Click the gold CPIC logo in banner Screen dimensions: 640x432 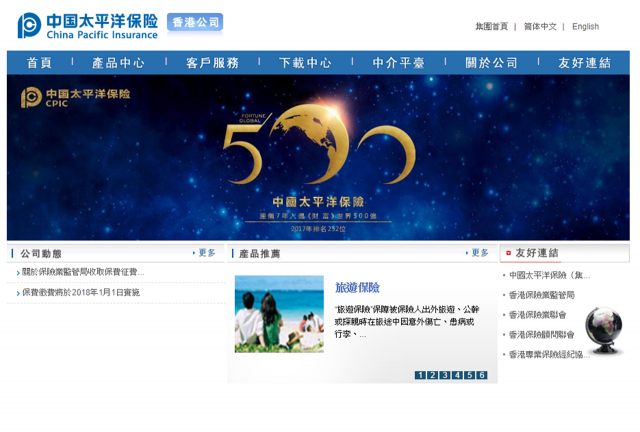tap(75, 97)
